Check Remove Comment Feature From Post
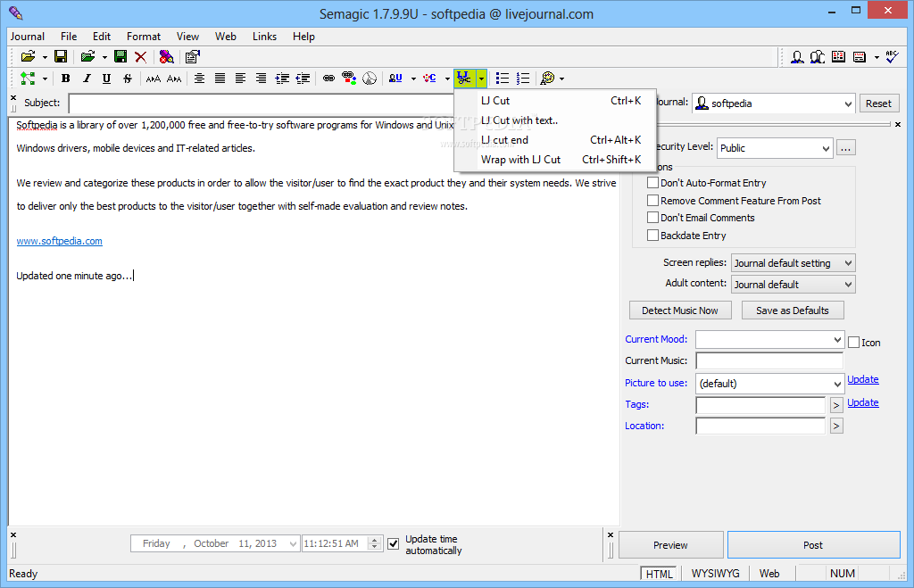This screenshot has height=588, width=914. pos(652,201)
